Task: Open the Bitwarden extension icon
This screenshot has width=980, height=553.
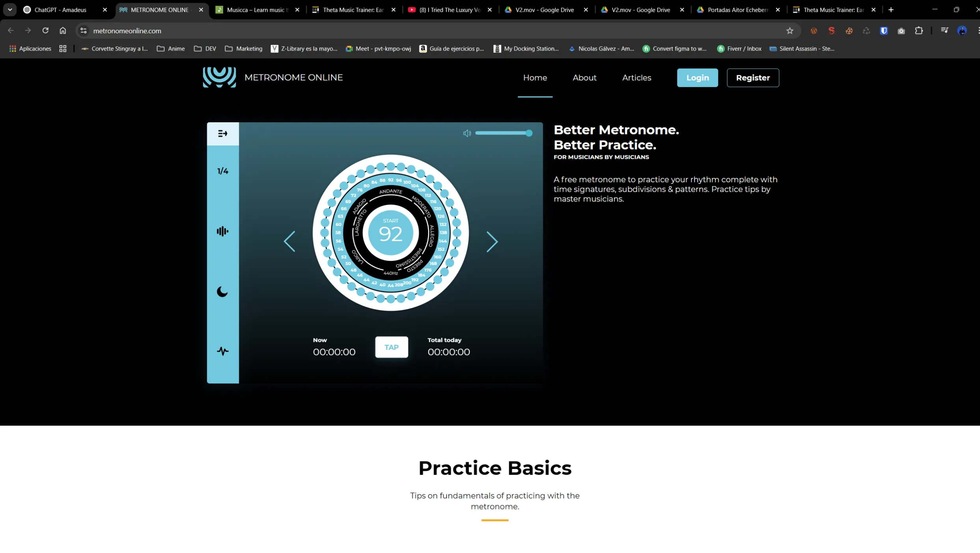Action: tap(884, 31)
